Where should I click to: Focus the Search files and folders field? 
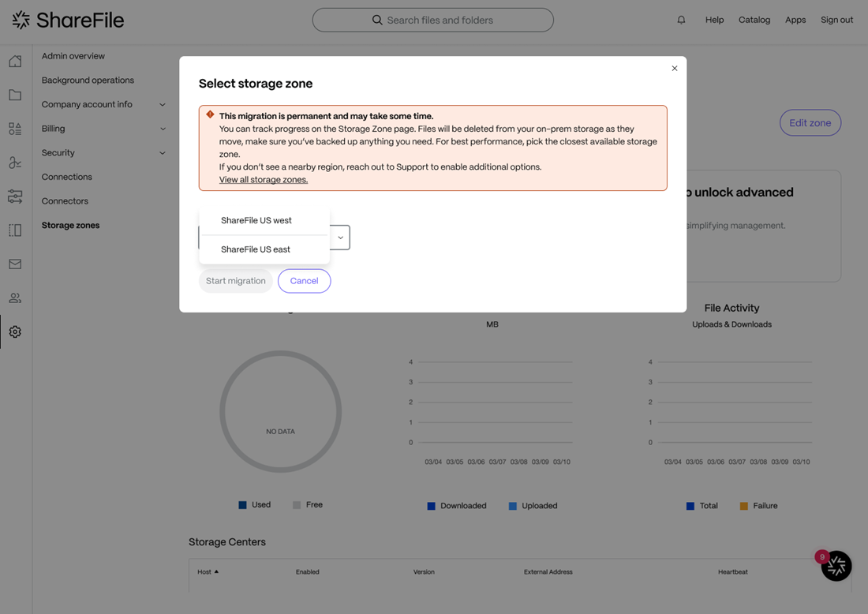433,20
